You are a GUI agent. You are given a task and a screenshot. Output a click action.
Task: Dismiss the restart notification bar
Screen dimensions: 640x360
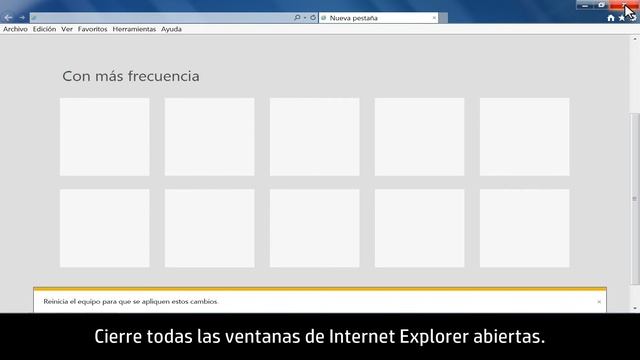599,302
